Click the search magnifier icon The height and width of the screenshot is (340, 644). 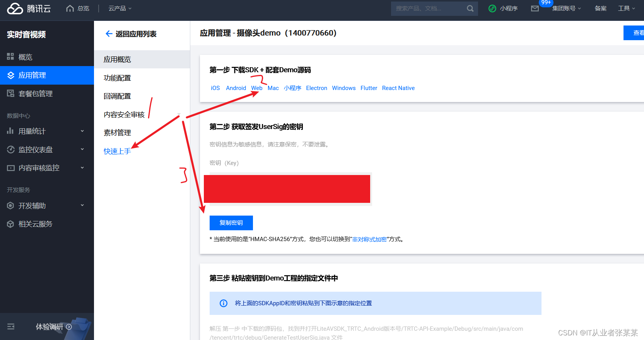pyautogui.click(x=470, y=8)
